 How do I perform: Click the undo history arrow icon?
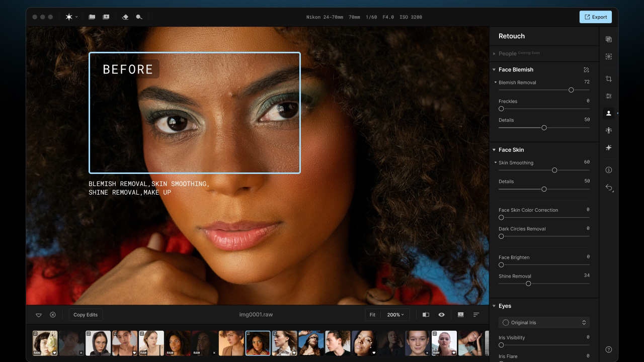(x=609, y=188)
